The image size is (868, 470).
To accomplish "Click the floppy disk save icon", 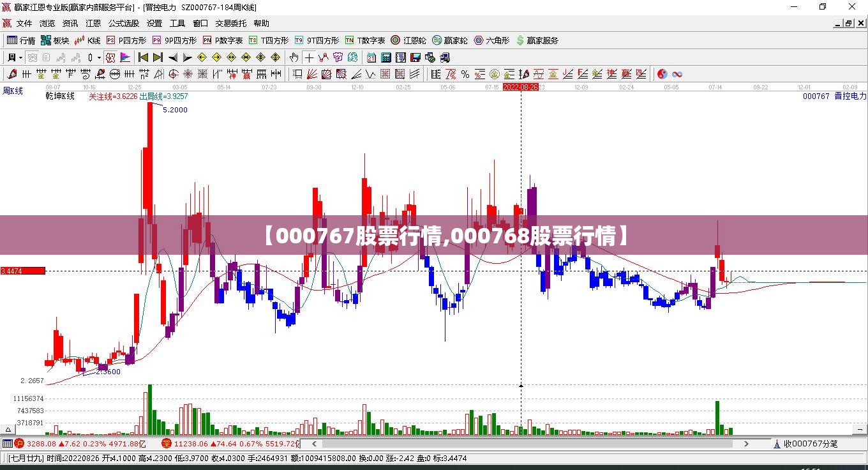I will [415, 57].
